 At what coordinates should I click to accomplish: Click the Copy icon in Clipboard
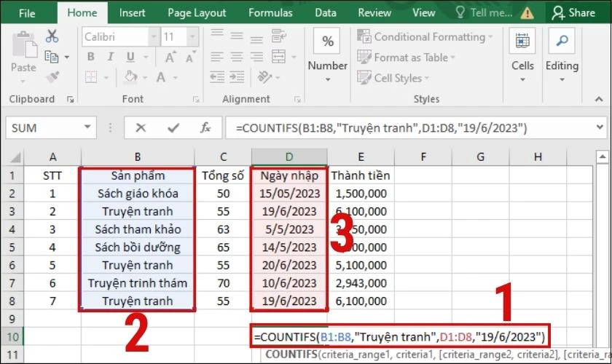(52, 57)
